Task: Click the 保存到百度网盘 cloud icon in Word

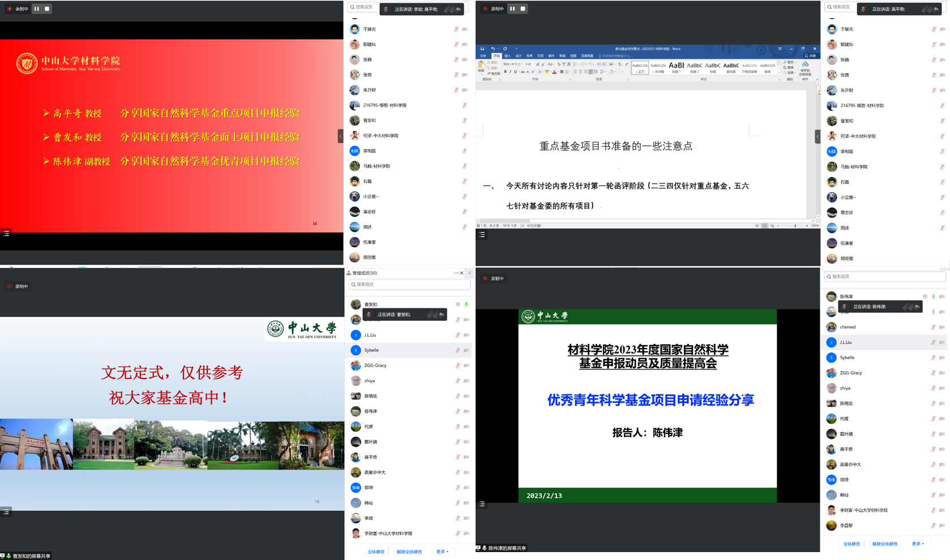Action: coord(805,64)
